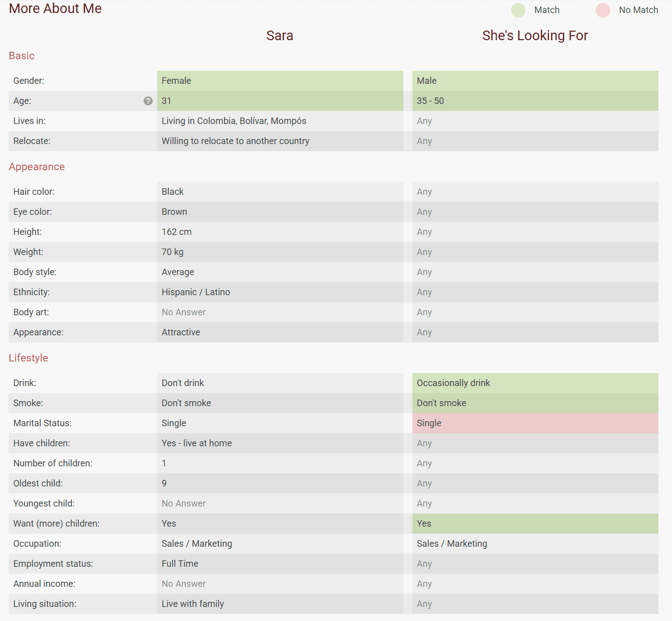672x621 pixels.
Task: Click the pink No Match legend circle
Action: [603, 10]
